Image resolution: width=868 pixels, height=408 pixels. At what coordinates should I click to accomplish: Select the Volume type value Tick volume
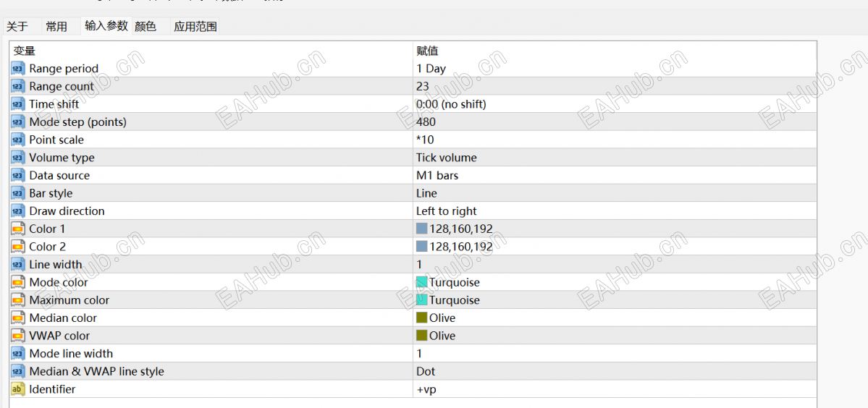[446, 158]
